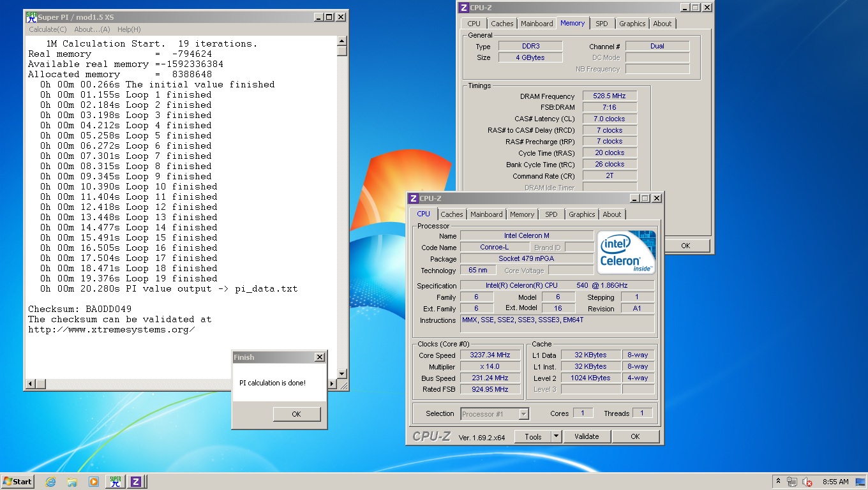Screen dimensions: 868x490
Task: Open Mainboard tab in front CPU-Z window
Action: coord(486,214)
